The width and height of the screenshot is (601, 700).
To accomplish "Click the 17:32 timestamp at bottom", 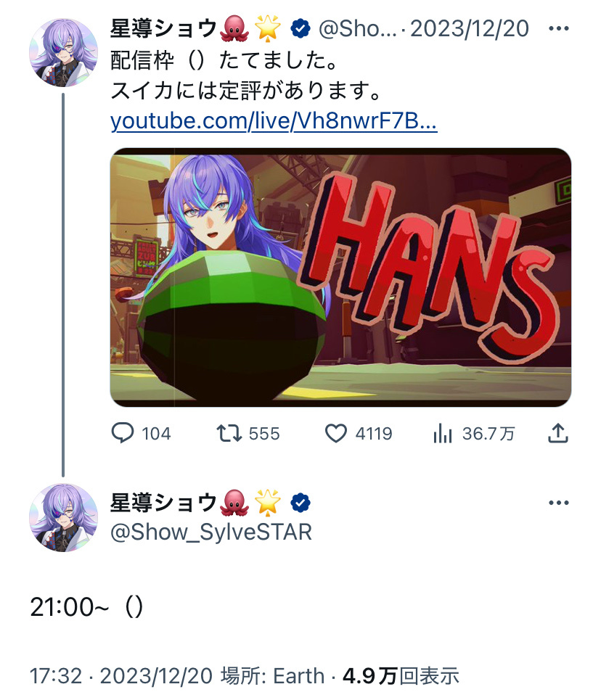I will point(57,676).
